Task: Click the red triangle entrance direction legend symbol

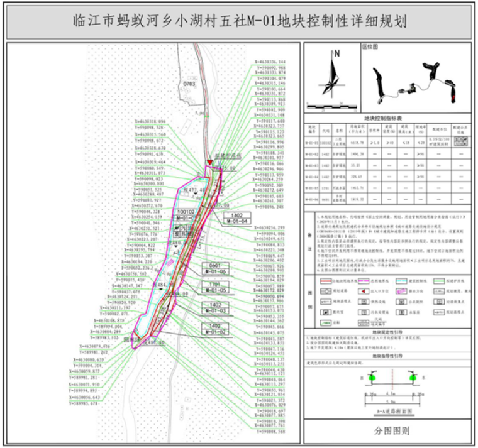Action: tap(364, 292)
